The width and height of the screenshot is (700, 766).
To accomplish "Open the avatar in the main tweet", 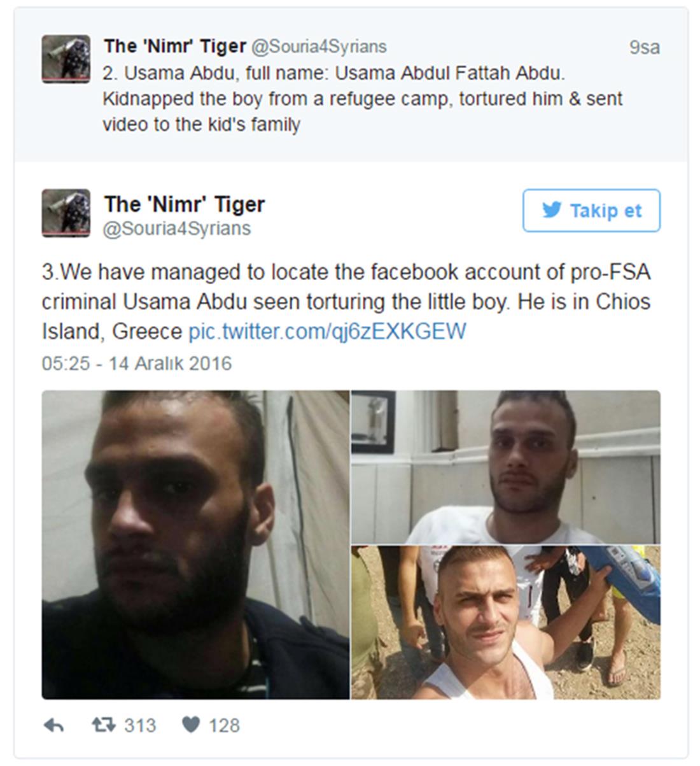I will [x=66, y=213].
